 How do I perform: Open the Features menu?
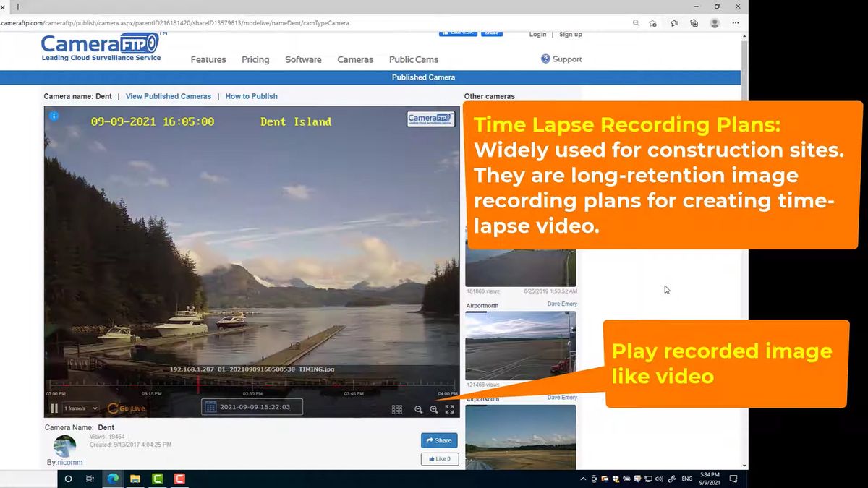coord(208,59)
